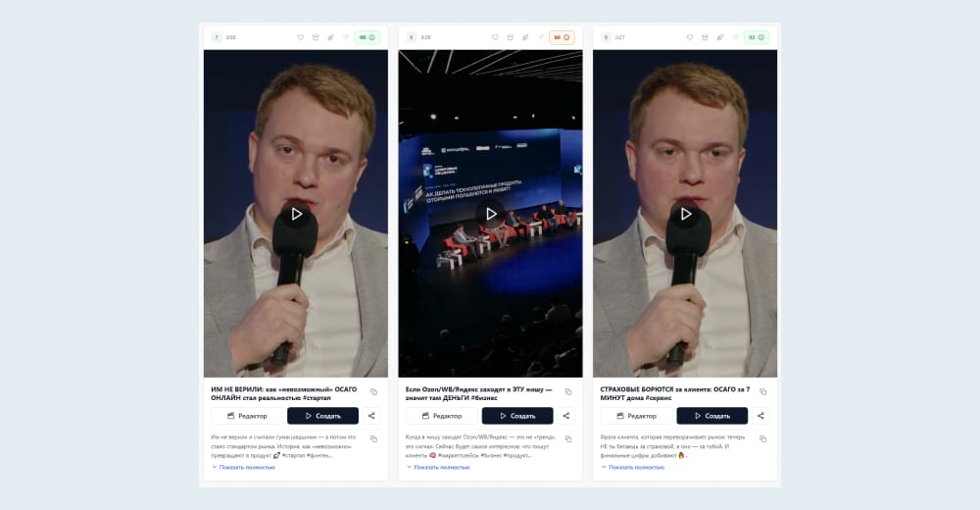Copy the «ИМ НЕ ВЕРИЛИ» clip title
The width and height of the screenshot is (980, 510).
[x=373, y=391]
